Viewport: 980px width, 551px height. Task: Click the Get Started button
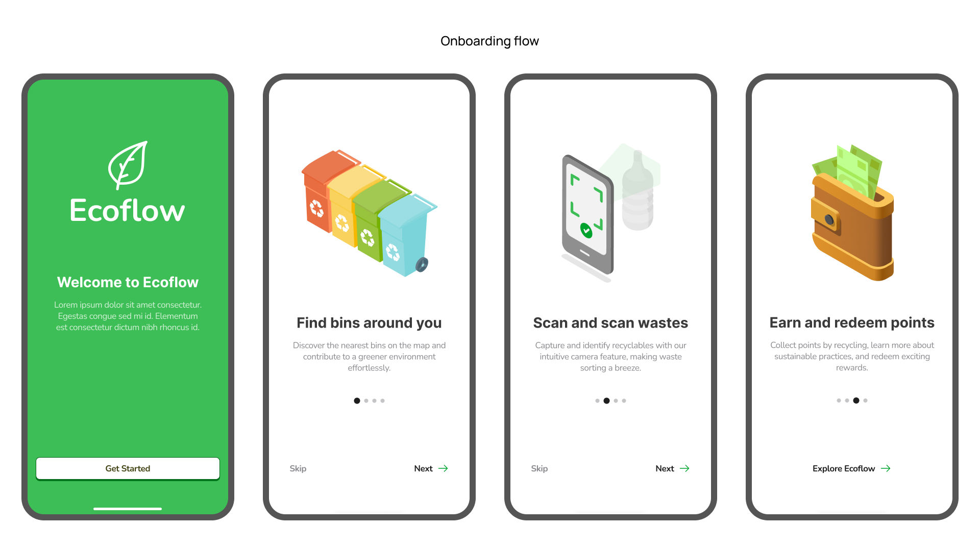click(x=128, y=468)
